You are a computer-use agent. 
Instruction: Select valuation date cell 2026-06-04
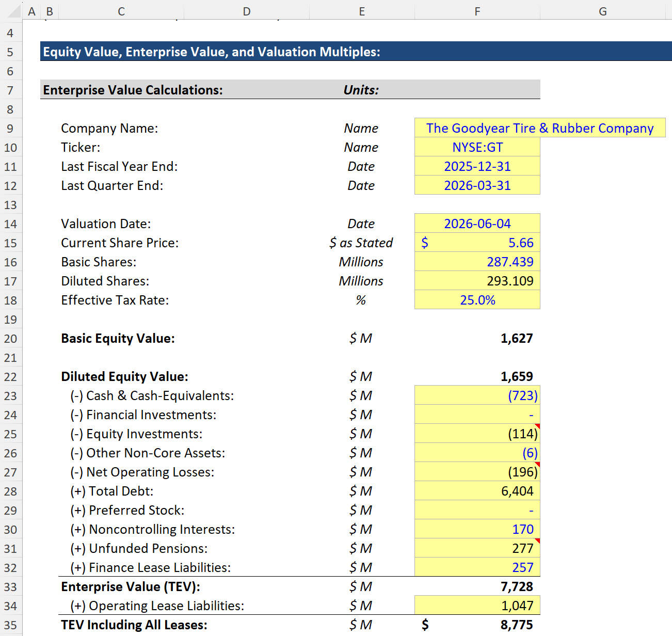click(477, 224)
